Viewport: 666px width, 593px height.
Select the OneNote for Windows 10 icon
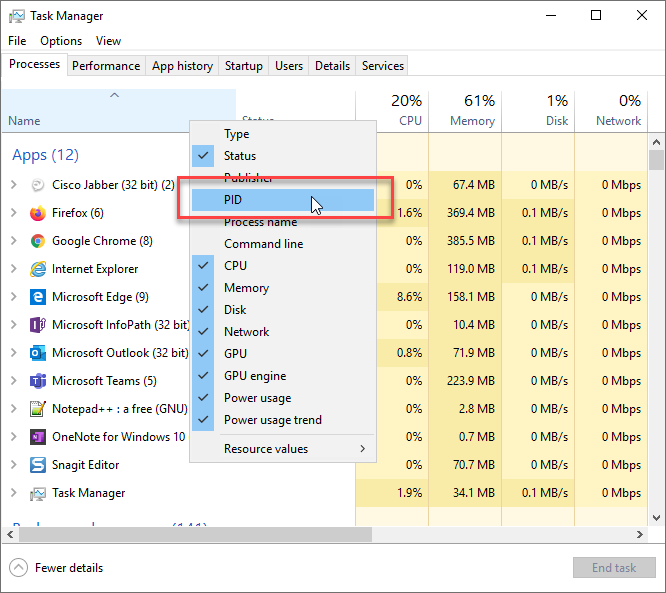click(38, 437)
